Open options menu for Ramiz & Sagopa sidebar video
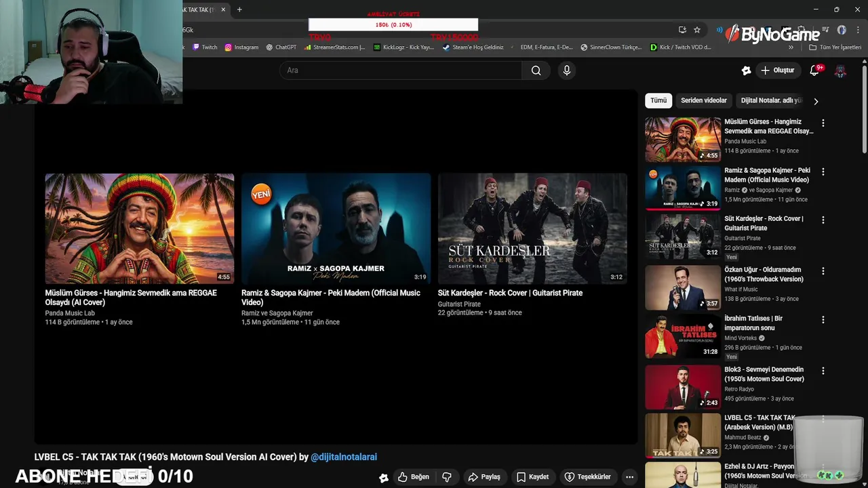Image resolution: width=868 pixels, height=488 pixels. coord(823,172)
